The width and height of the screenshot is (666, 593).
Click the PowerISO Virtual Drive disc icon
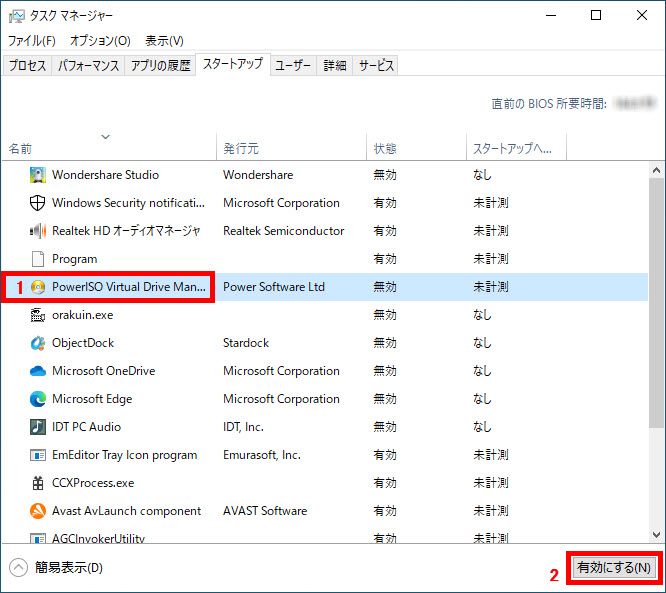38,287
